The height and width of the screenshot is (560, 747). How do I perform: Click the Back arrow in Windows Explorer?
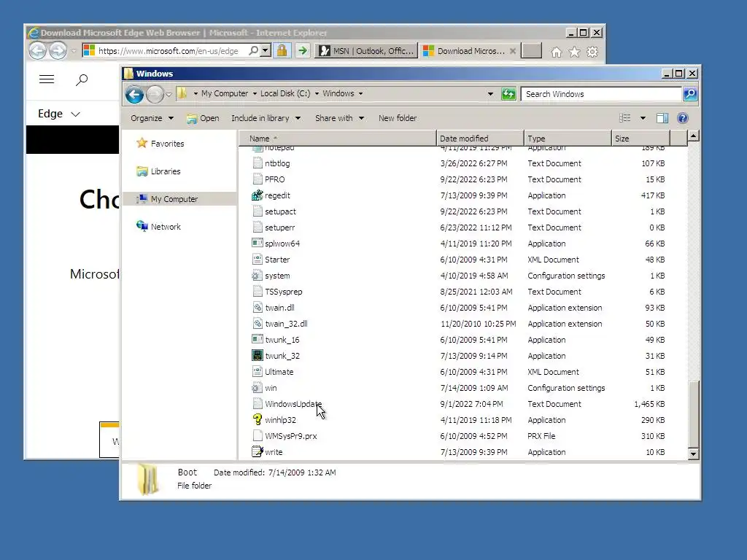coord(135,94)
